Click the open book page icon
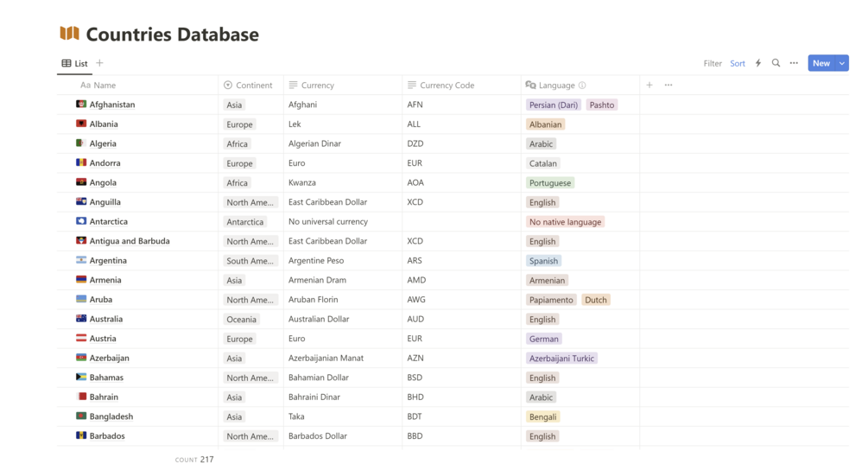 coord(69,35)
